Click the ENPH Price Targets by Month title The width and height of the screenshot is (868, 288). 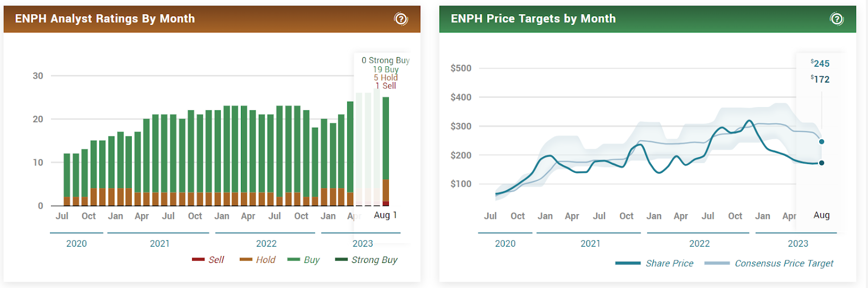coord(533,18)
